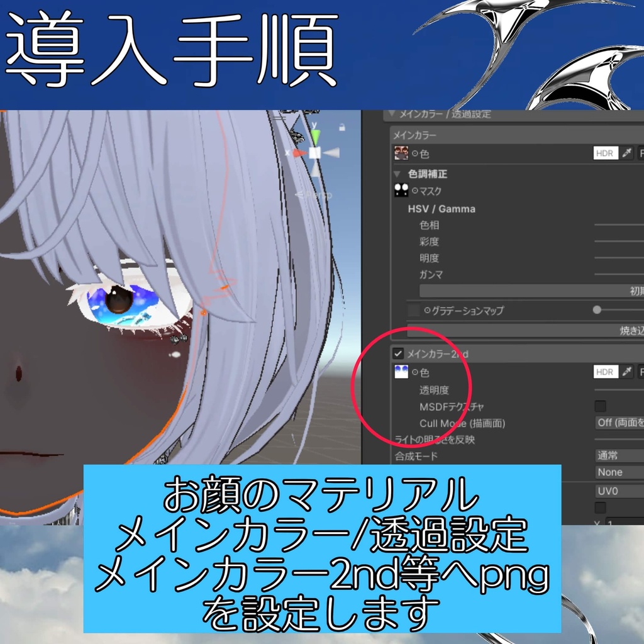644x644 pixels.
Task: Click the 透明度 label
Action: [434, 390]
